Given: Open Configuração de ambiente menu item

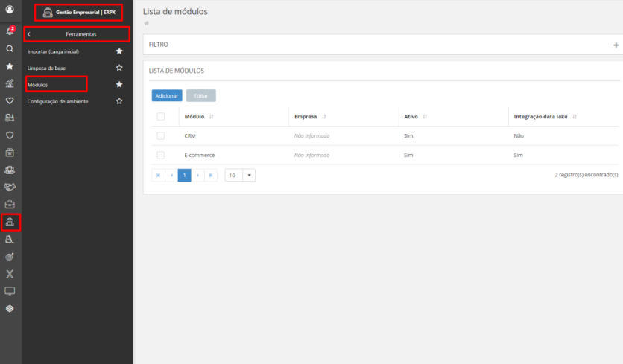Looking at the screenshot, I should pyautogui.click(x=57, y=102).
